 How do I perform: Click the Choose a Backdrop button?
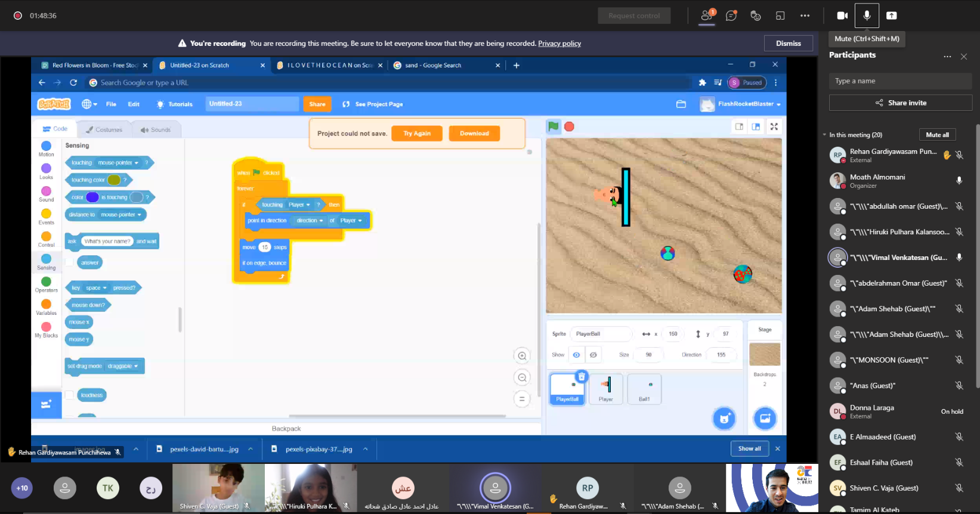[765, 418]
